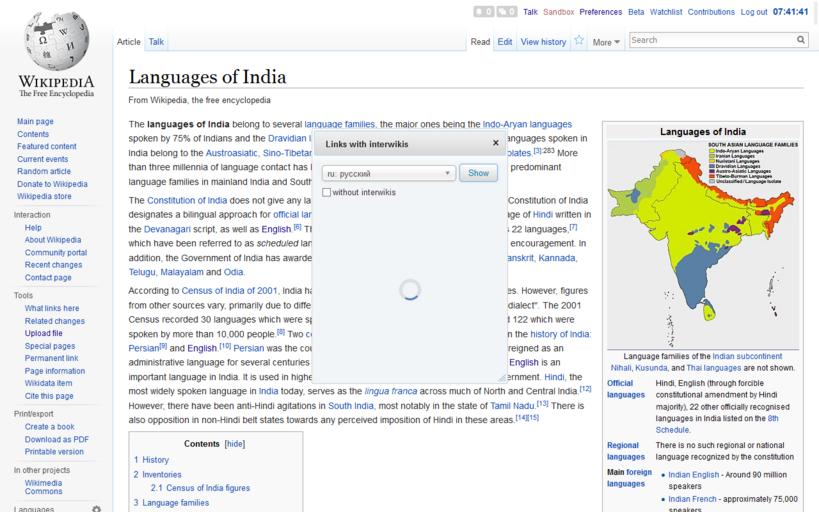Open Preferences from the user bar
This screenshot has height=512, width=819.
[600, 12]
